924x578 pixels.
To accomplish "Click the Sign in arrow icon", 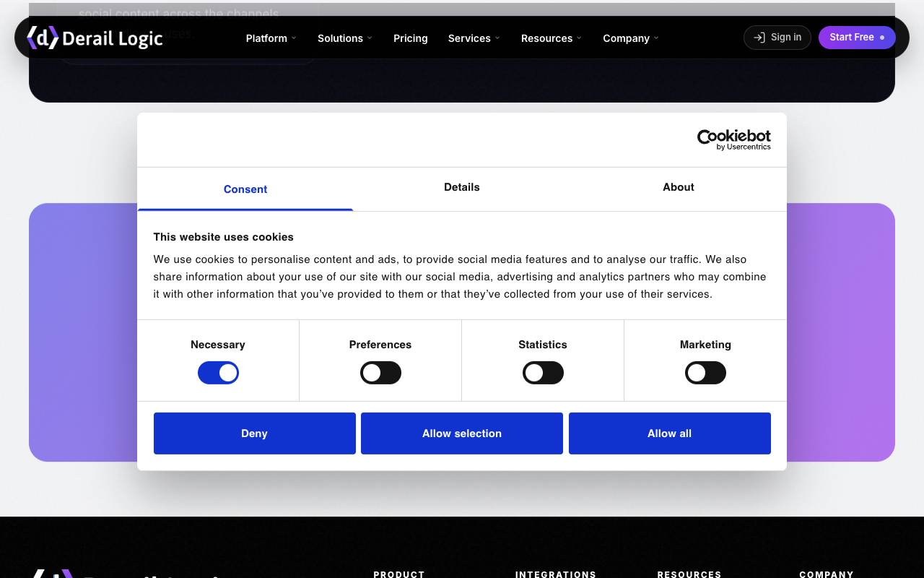I will coord(759,38).
